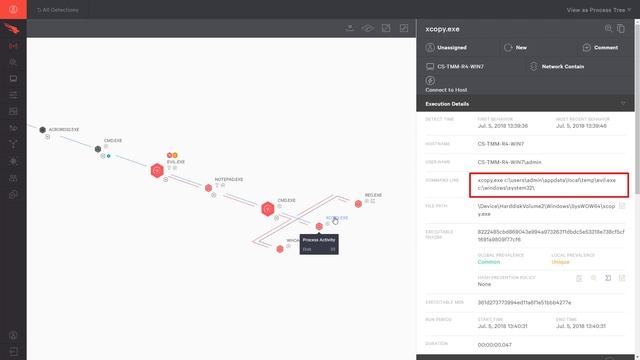
Task: Open the Intelligence spider icon in sidebar
Action: click(x=13, y=161)
